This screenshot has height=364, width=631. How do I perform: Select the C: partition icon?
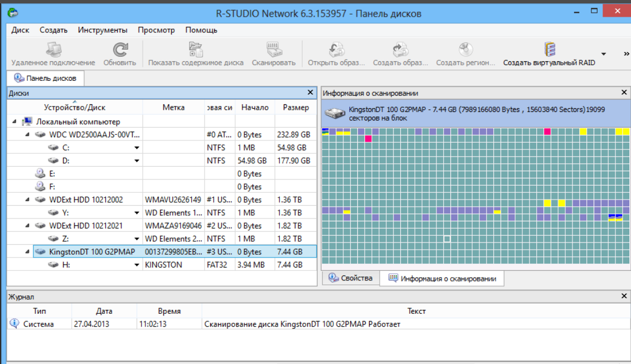click(x=53, y=148)
